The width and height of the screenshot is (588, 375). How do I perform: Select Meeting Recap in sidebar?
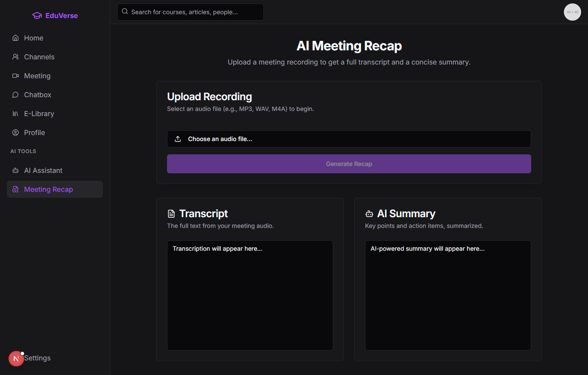coord(55,189)
